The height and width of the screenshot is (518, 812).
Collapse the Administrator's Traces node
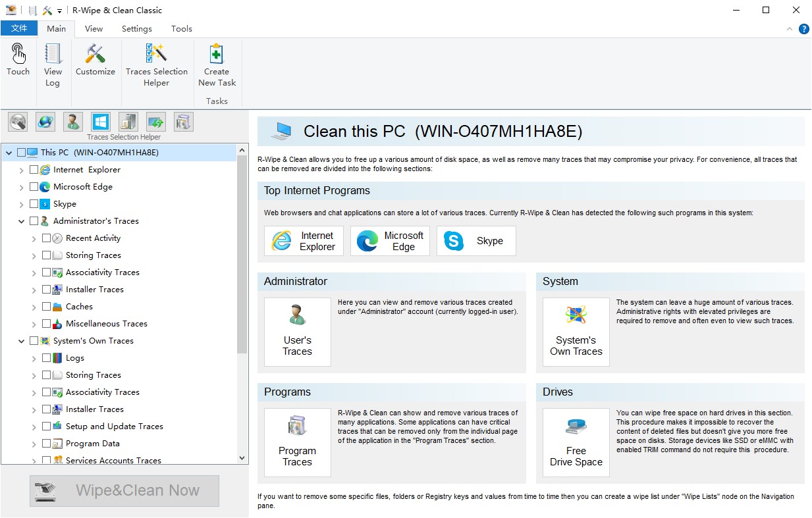click(x=20, y=220)
